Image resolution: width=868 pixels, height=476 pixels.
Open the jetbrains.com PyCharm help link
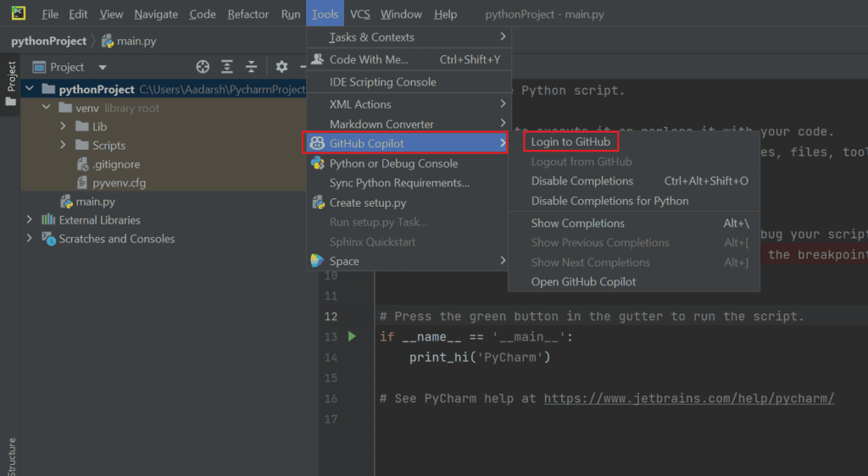point(688,398)
